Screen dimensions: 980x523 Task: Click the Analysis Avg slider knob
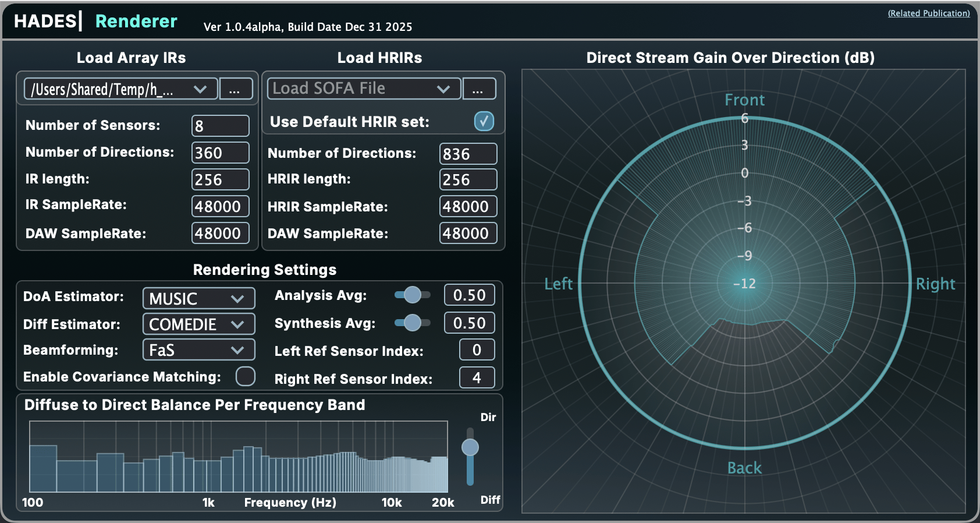point(413,295)
